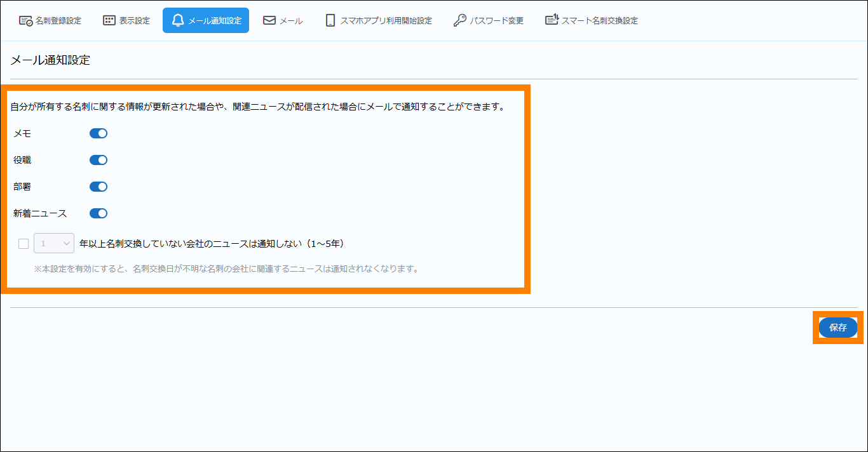Open the パスワード変更 tab
Screen dimensions: 868x452
[496, 20]
